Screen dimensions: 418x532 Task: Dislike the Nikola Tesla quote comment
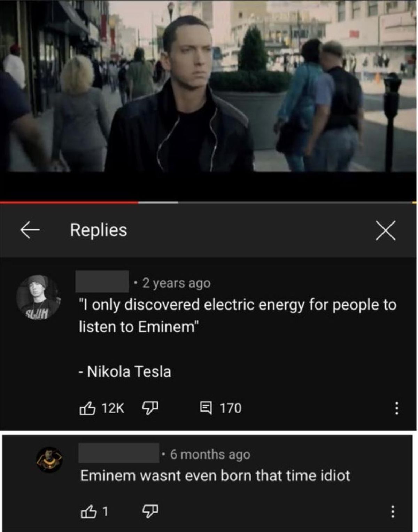[150, 408]
